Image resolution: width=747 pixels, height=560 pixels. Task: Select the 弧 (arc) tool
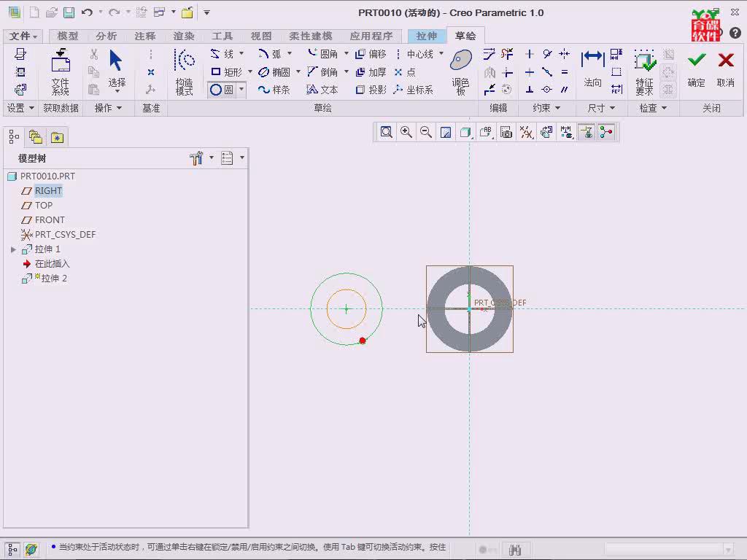point(270,54)
